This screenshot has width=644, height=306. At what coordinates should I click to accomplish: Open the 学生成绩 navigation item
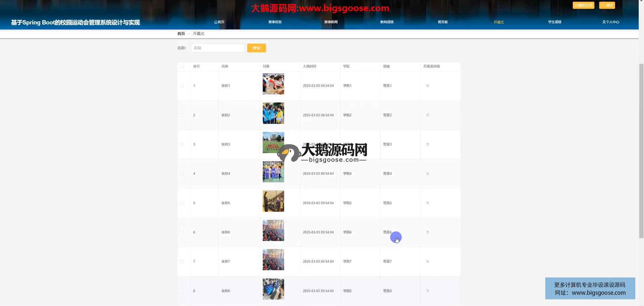pos(555,22)
